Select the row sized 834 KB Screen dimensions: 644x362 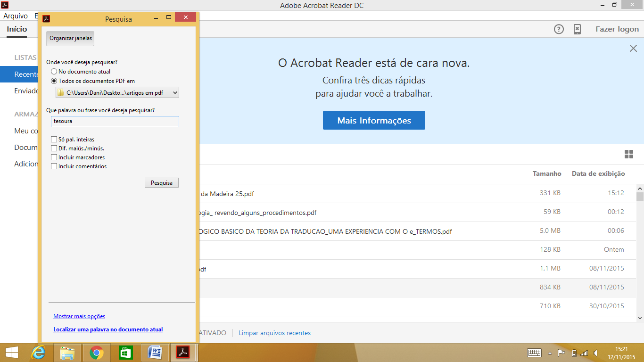(x=417, y=288)
